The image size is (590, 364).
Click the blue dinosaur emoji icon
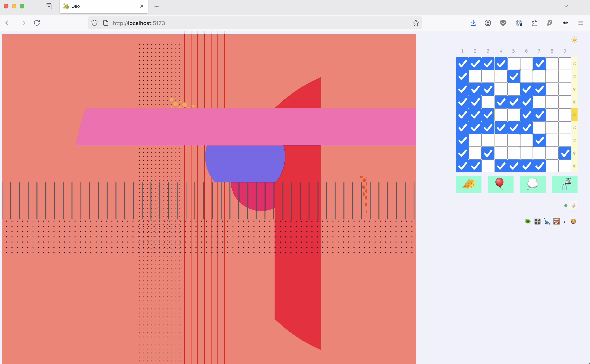[x=547, y=222]
